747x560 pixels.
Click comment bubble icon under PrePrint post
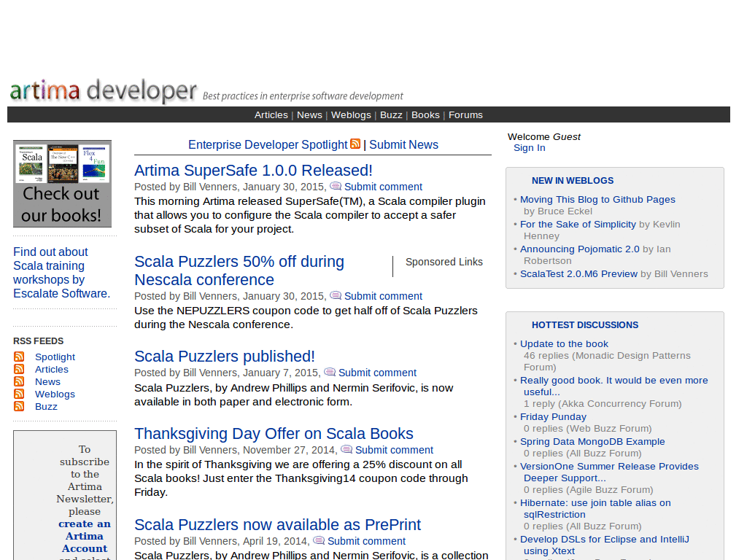click(319, 540)
